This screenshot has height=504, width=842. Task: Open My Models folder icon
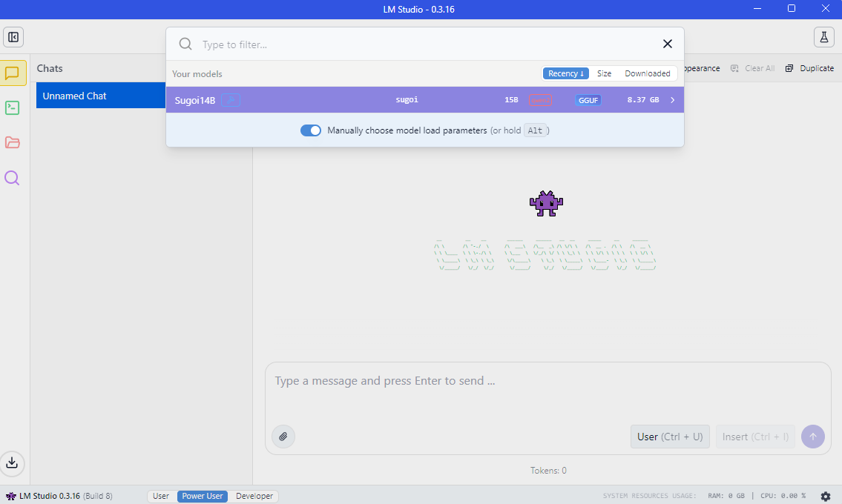13,142
